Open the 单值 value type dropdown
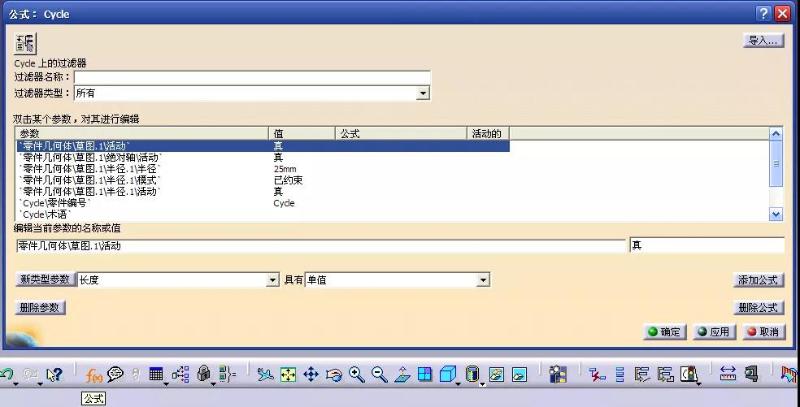Image resolution: width=800 pixels, height=407 pixels. tap(483, 281)
